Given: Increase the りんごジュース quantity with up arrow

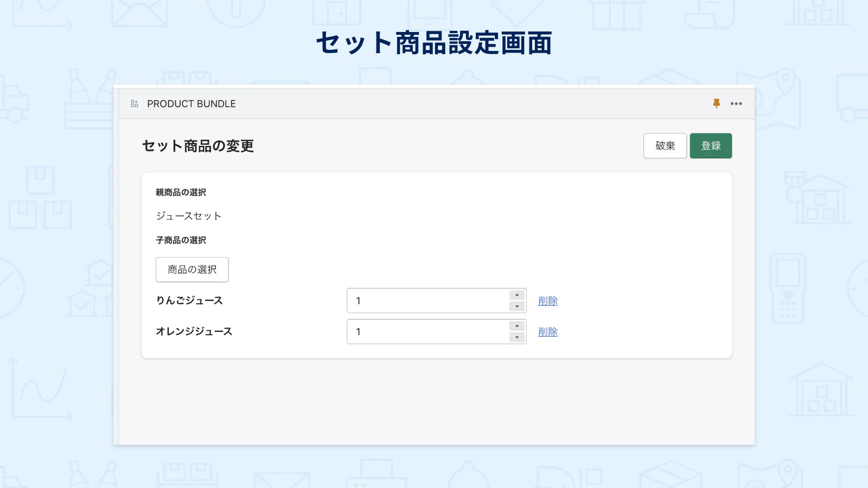Looking at the screenshot, I should point(517,295).
